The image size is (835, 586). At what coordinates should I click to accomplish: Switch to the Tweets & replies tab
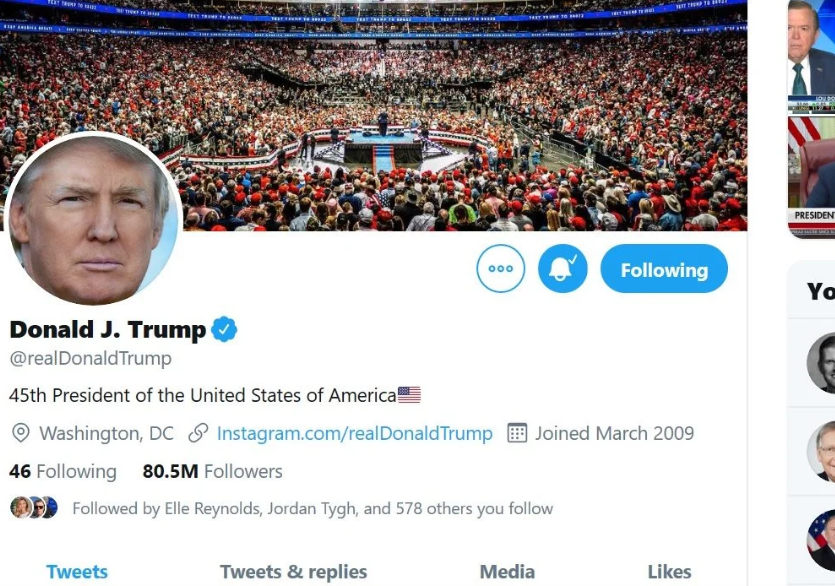[x=293, y=572]
